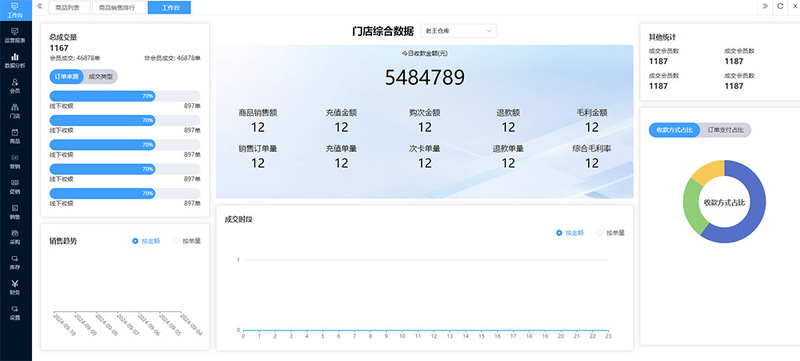Switch to the 商品列表 tab

coord(69,8)
